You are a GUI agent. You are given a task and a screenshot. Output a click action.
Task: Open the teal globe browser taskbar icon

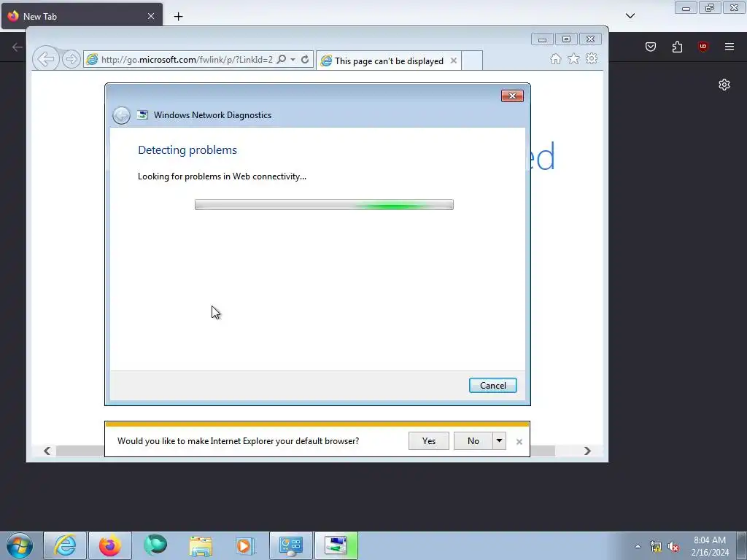click(155, 545)
